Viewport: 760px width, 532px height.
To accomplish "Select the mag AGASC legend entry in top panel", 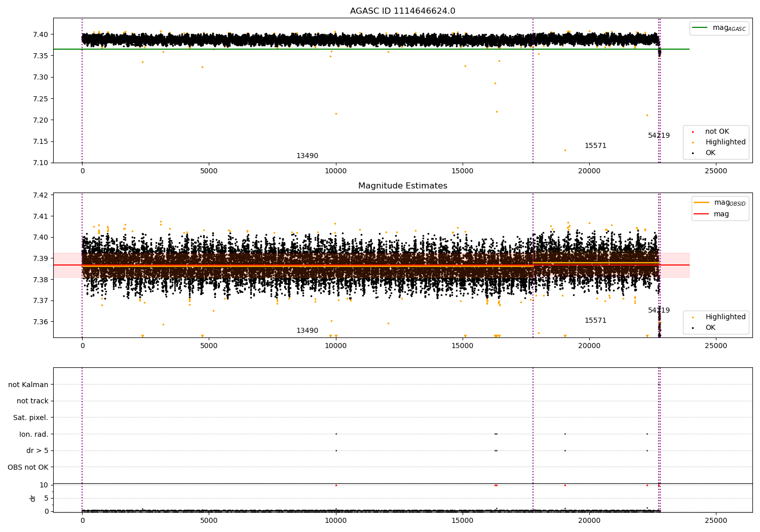I will (719, 28).
